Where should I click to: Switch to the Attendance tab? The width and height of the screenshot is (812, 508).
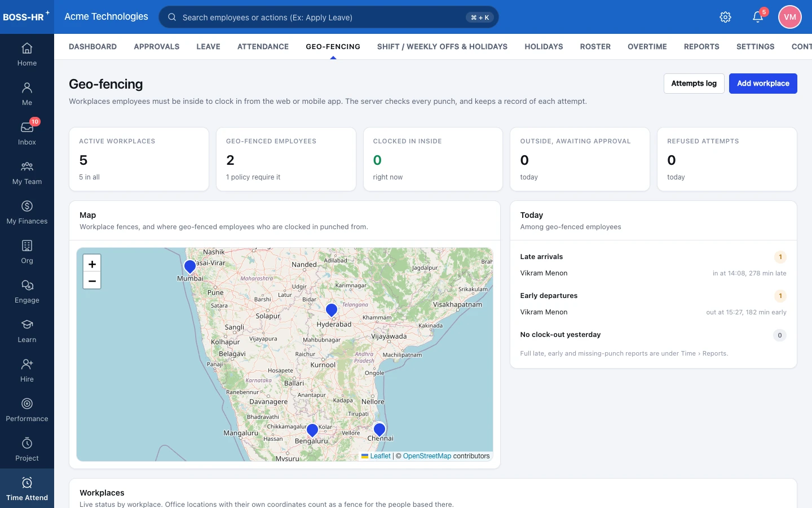click(x=263, y=47)
